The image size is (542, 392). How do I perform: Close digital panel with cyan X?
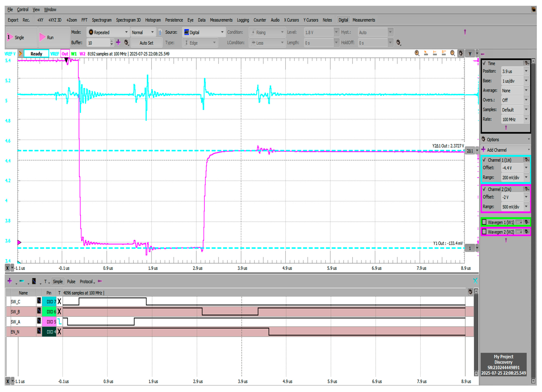[x=475, y=281]
